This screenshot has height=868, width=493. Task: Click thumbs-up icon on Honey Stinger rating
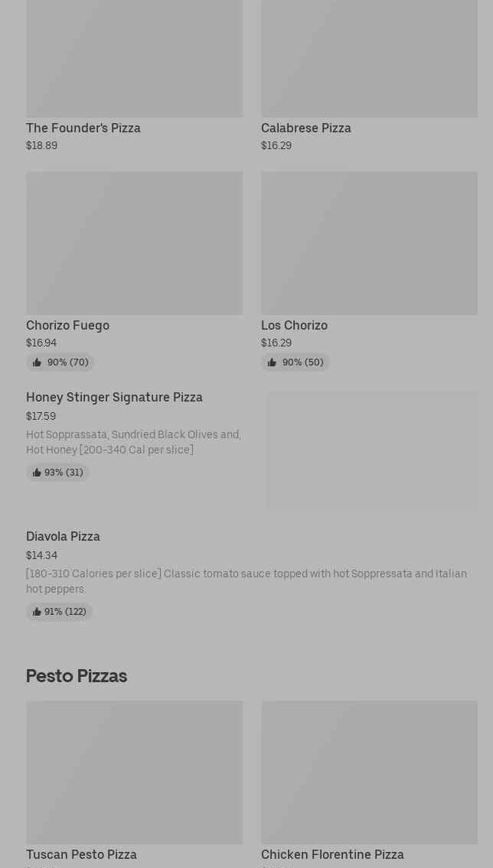click(x=37, y=473)
